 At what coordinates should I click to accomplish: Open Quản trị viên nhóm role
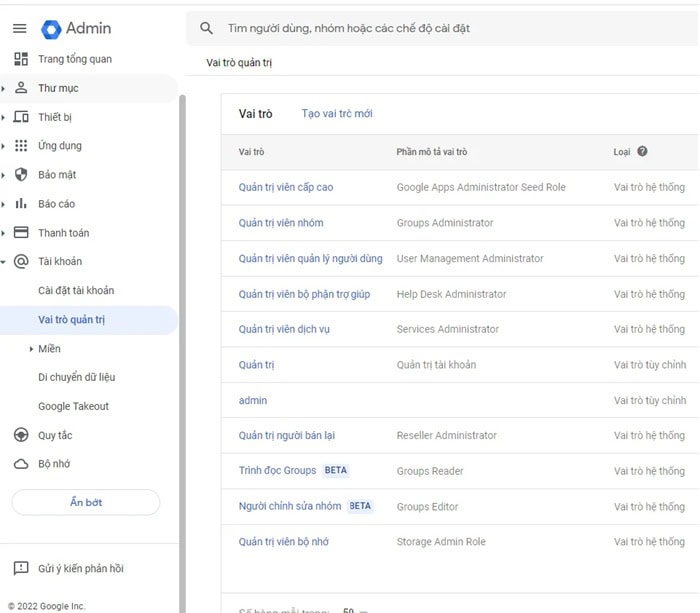pyautogui.click(x=281, y=223)
